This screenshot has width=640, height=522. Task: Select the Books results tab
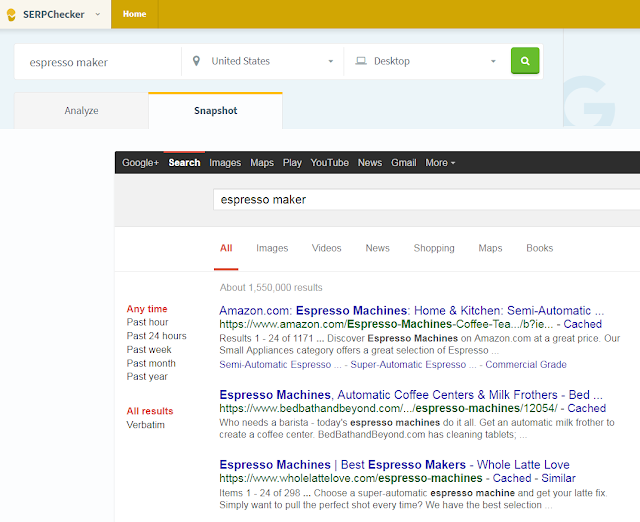click(540, 248)
